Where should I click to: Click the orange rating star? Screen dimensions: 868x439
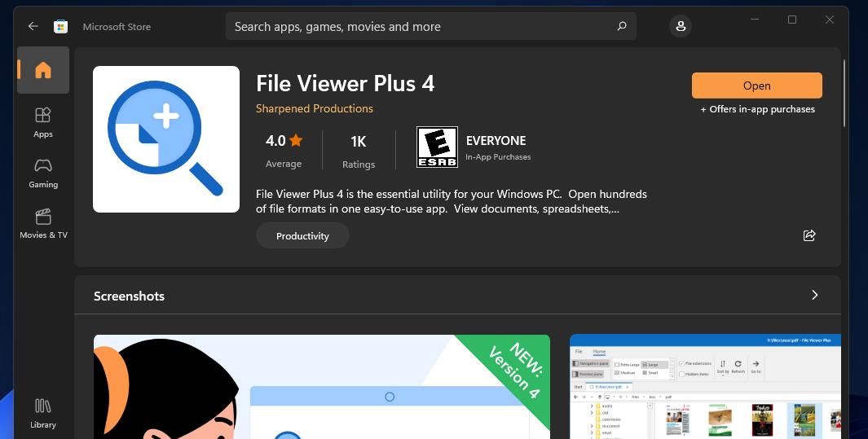coord(296,140)
